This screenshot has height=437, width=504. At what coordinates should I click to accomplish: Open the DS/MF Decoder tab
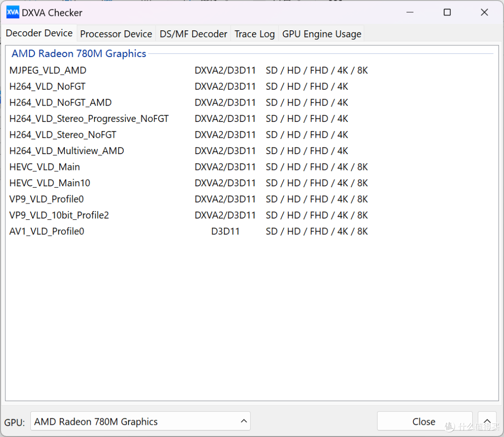coord(193,34)
